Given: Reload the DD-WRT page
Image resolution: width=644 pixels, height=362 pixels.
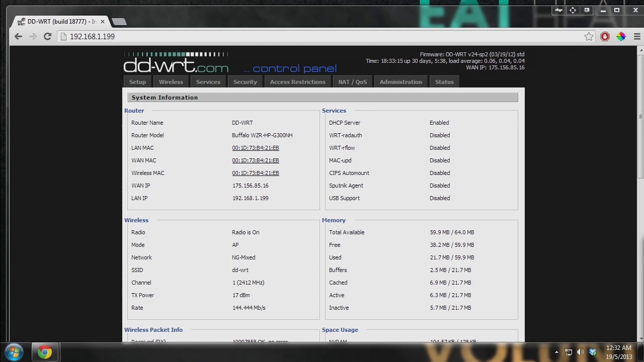Looking at the screenshot, I should [47, 36].
